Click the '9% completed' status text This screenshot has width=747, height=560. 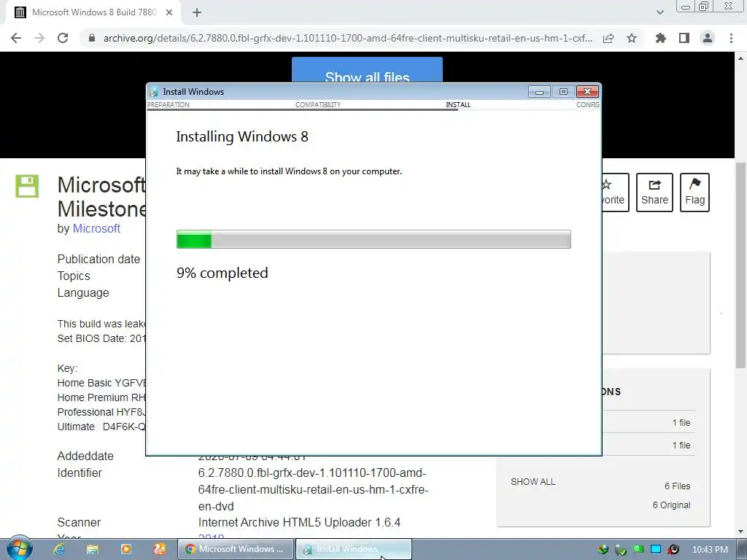(222, 273)
